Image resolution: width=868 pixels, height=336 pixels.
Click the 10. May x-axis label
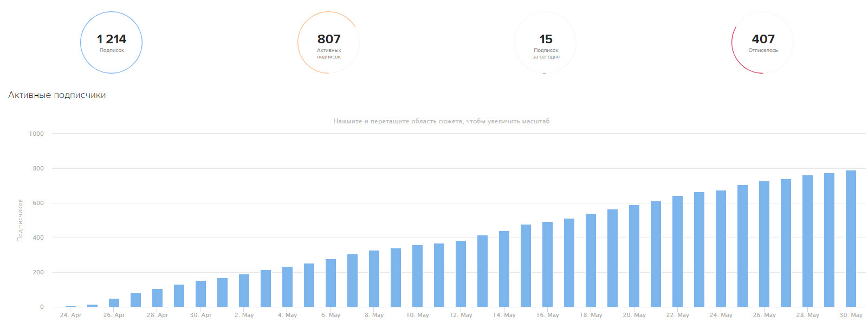(417, 315)
